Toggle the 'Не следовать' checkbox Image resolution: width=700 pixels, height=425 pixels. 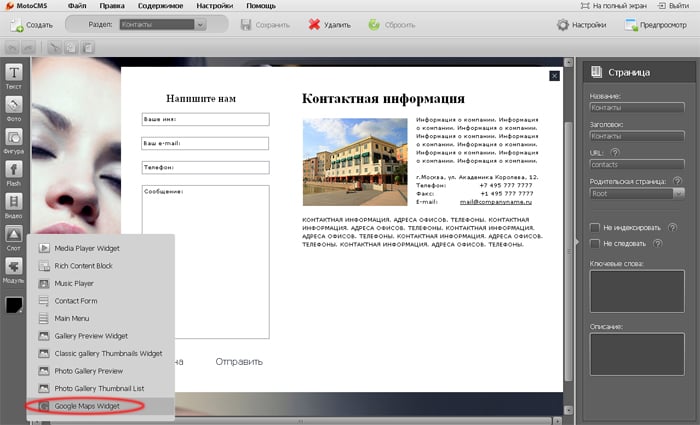(x=594, y=243)
